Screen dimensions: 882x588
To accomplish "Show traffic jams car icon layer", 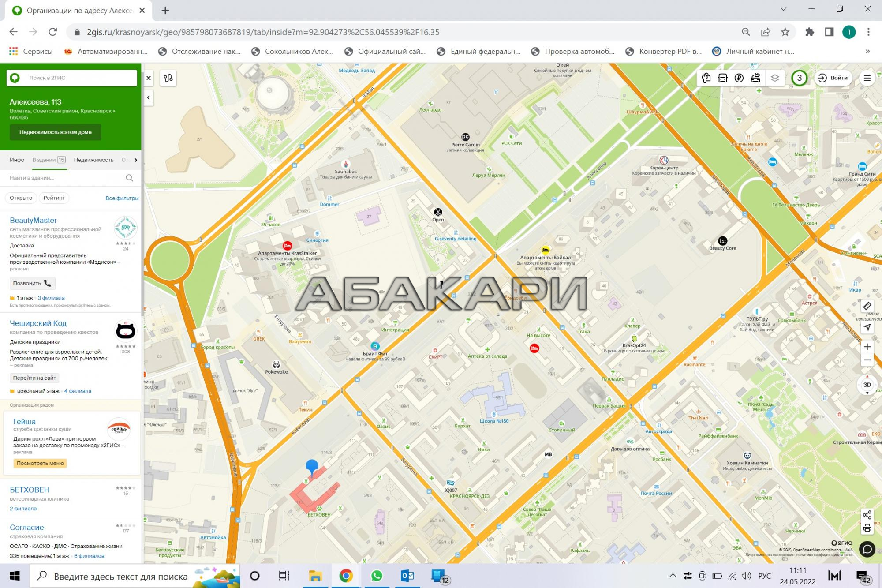I will point(755,78).
